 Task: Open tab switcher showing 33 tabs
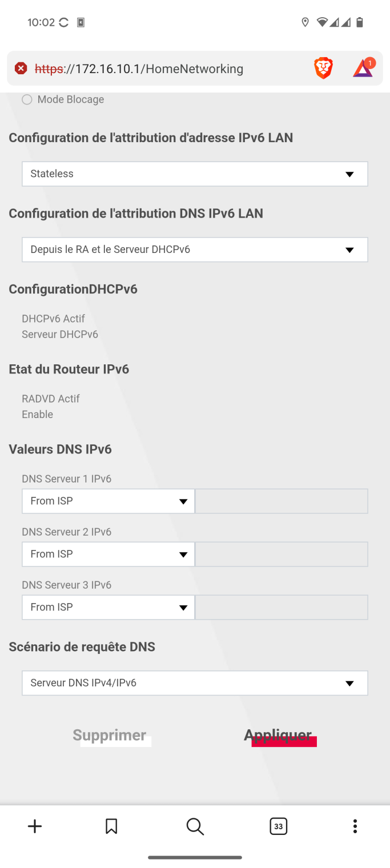coord(278,826)
